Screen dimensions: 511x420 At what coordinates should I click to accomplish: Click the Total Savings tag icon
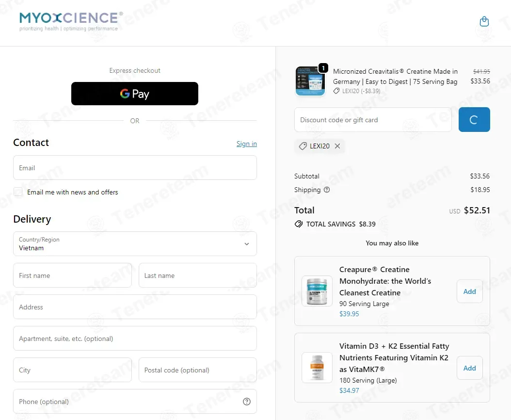[299, 224]
